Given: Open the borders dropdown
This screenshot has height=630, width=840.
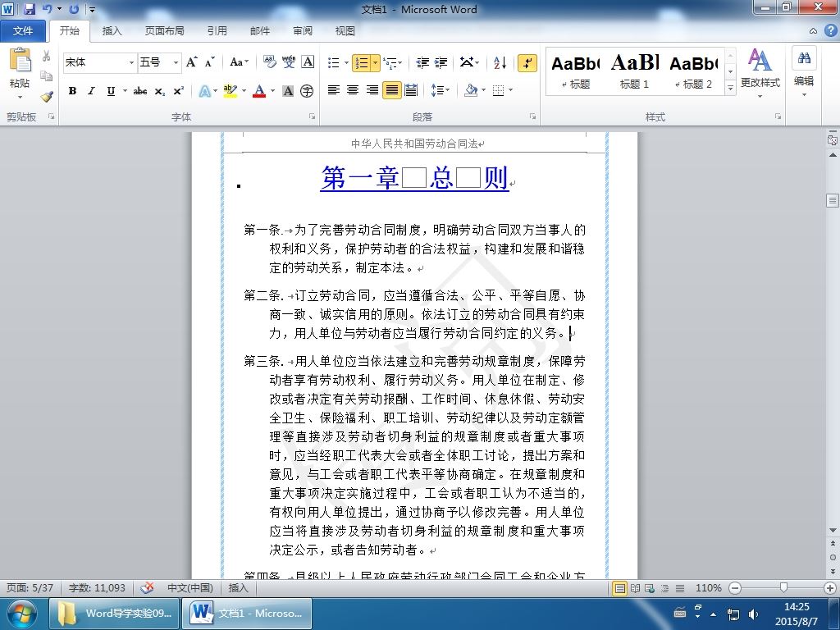Looking at the screenshot, I should pos(510,90).
